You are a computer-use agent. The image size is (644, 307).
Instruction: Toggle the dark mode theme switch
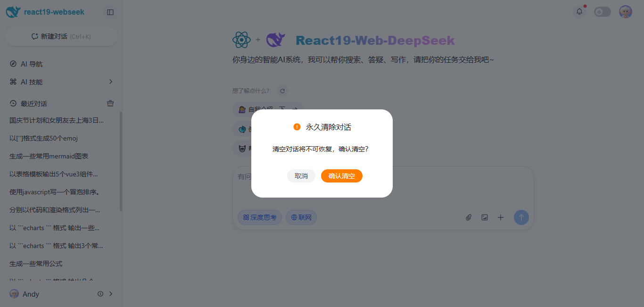point(603,12)
